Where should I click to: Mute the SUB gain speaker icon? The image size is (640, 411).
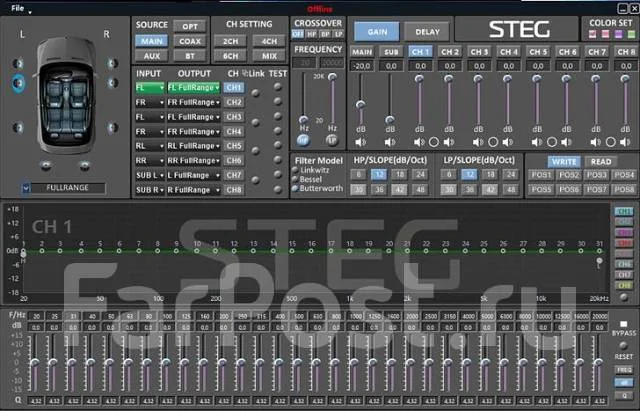pos(390,142)
